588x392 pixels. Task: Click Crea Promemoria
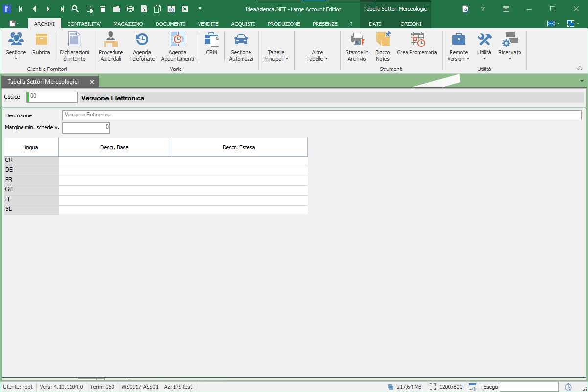coord(417,44)
